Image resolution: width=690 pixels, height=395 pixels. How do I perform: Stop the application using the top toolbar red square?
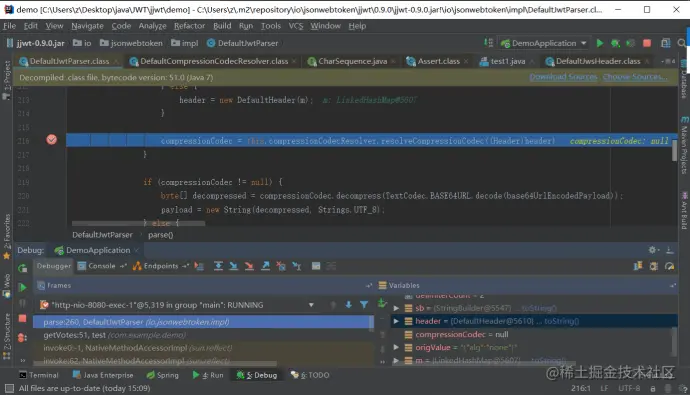pos(646,43)
